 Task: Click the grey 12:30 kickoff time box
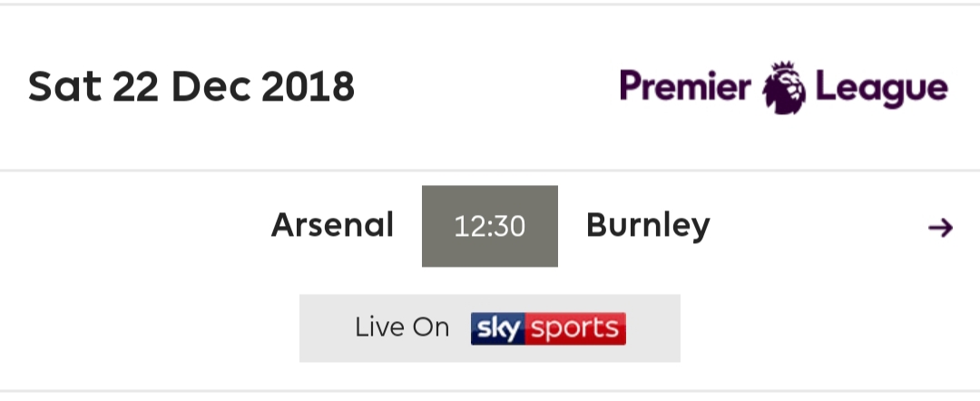tap(490, 226)
